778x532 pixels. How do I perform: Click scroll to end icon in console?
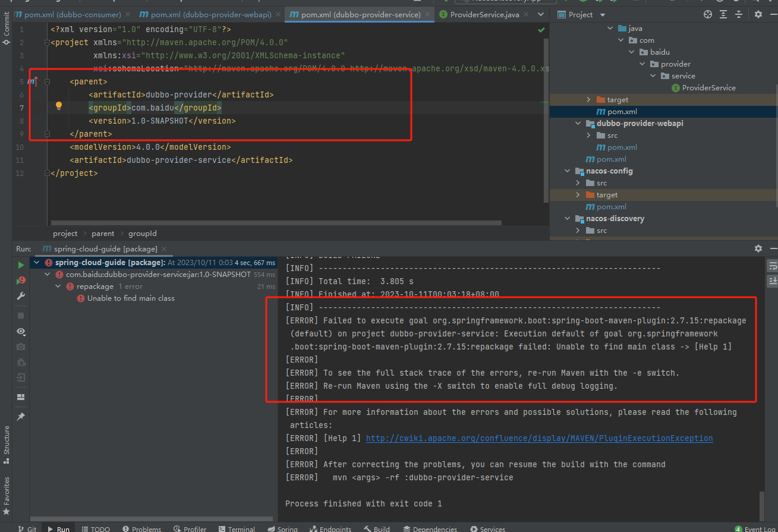tap(773, 281)
